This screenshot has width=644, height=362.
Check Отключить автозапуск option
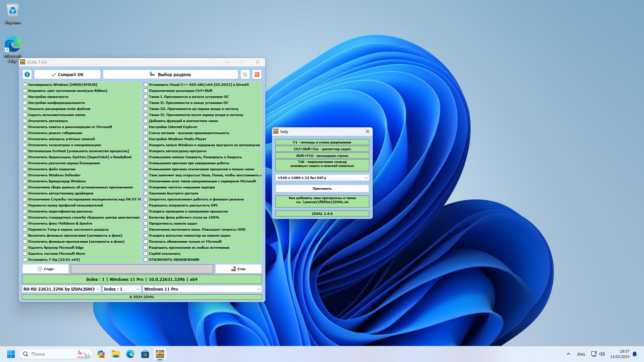coord(25,121)
